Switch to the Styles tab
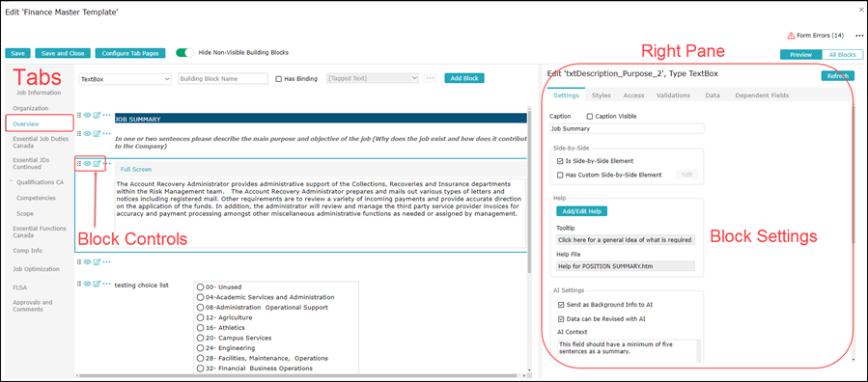Viewport: 868px width, 382px height. pos(602,95)
